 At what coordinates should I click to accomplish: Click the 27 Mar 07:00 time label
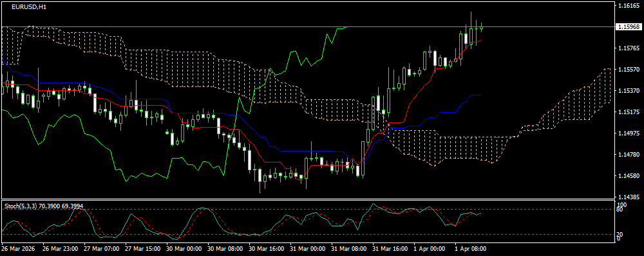(102, 249)
